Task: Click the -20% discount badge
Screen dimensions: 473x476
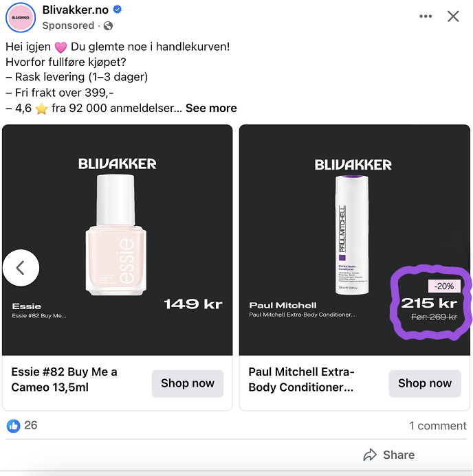Action: pyautogui.click(x=444, y=286)
